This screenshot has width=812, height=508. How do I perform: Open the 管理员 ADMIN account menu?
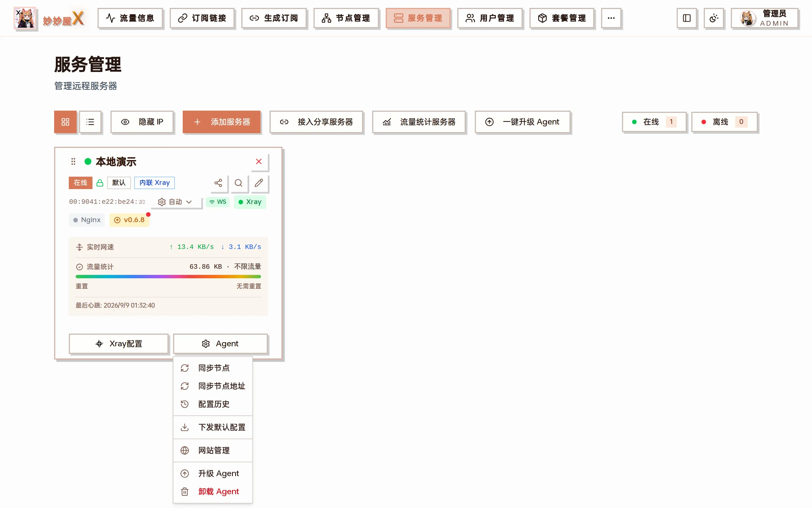point(764,18)
